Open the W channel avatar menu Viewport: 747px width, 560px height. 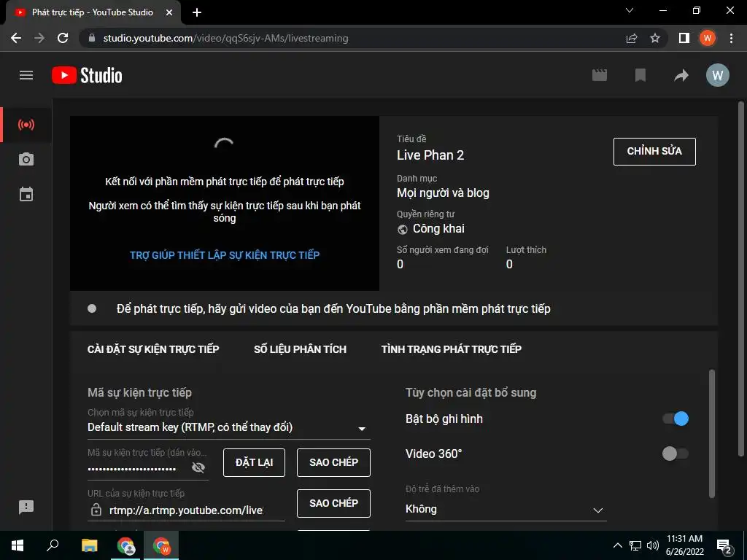click(x=718, y=75)
